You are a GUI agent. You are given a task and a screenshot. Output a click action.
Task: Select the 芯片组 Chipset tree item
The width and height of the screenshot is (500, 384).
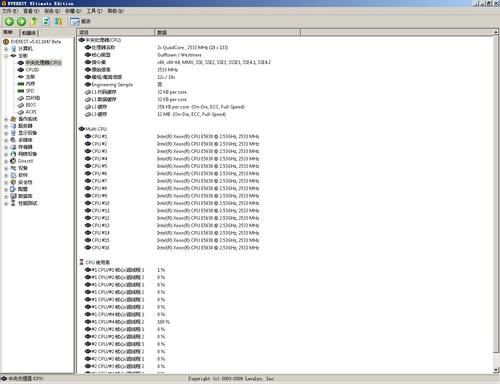33,98
